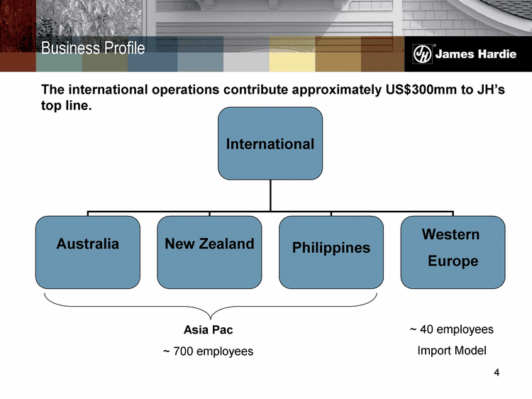Click the ~ 40 employees text
This screenshot has width=532, height=399.
(x=452, y=329)
